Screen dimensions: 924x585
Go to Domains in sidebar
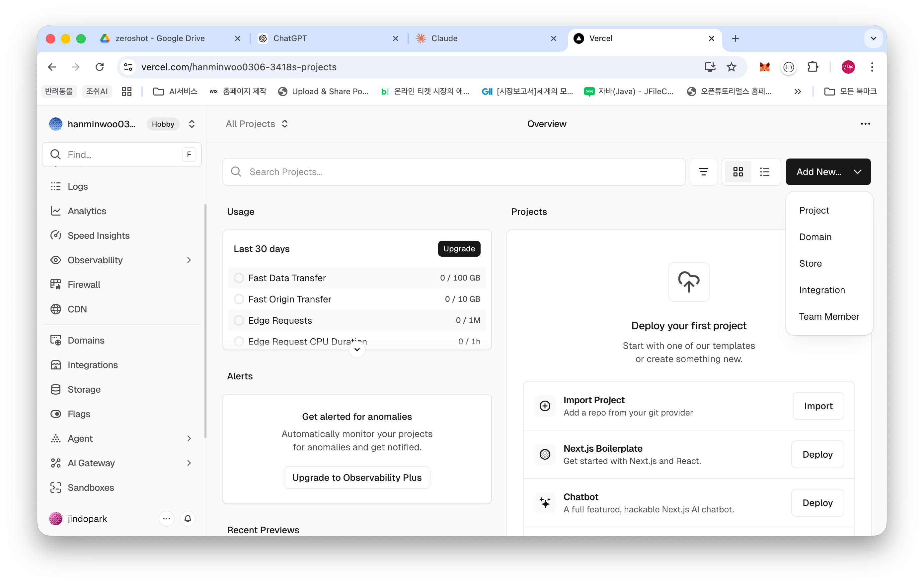click(x=121, y=340)
